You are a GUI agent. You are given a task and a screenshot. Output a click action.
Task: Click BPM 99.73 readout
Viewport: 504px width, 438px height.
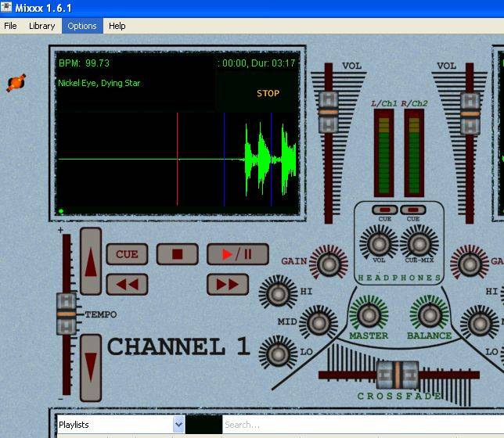(85, 63)
